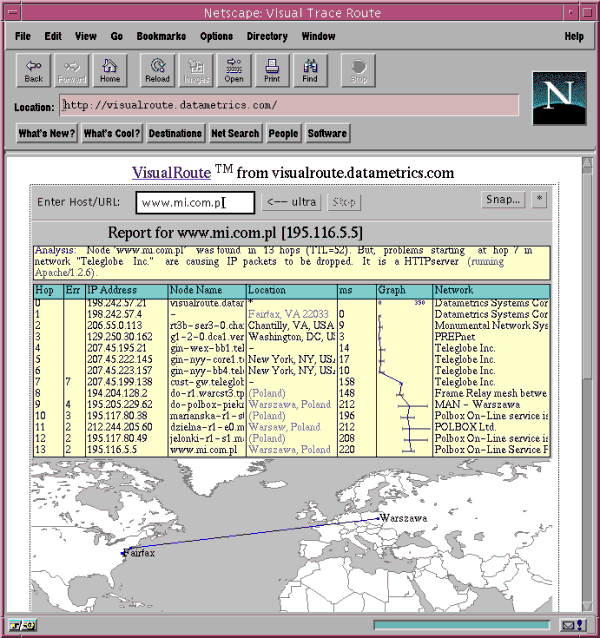Viewport: 600px width, 638px height.
Task: Click the IP Address column header
Action: [127, 290]
